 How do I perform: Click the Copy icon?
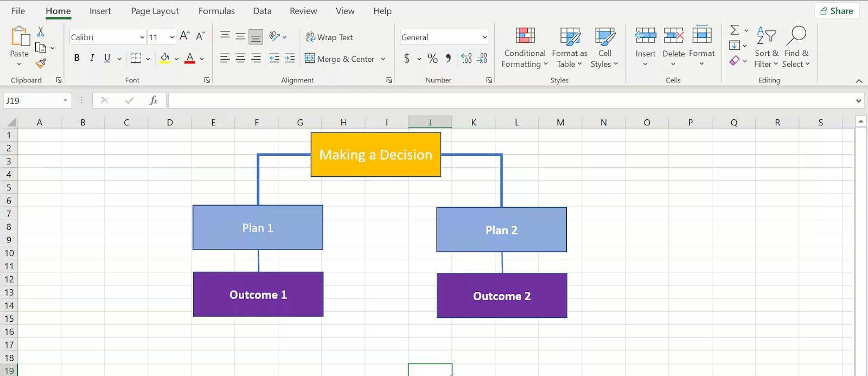pyautogui.click(x=41, y=48)
